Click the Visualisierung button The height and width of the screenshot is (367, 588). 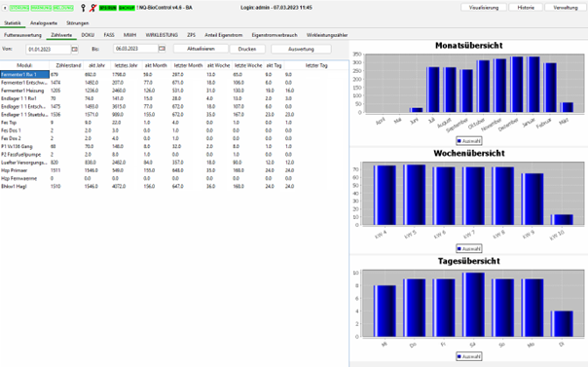coord(484,8)
